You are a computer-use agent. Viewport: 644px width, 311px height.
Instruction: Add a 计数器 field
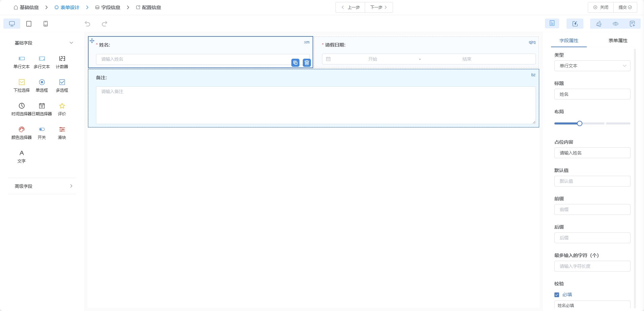pyautogui.click(x=62, y=62)
